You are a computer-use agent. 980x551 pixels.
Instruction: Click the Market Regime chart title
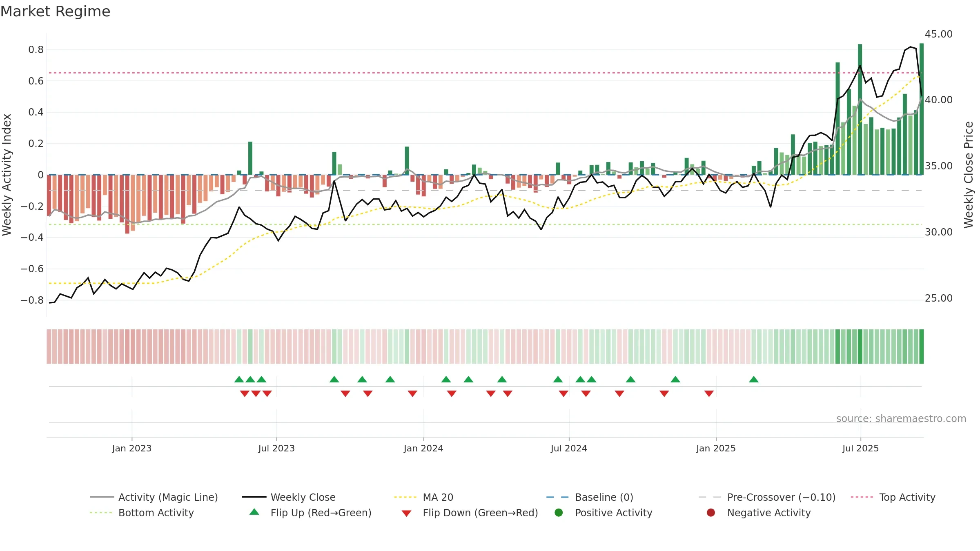click(55, 11)
